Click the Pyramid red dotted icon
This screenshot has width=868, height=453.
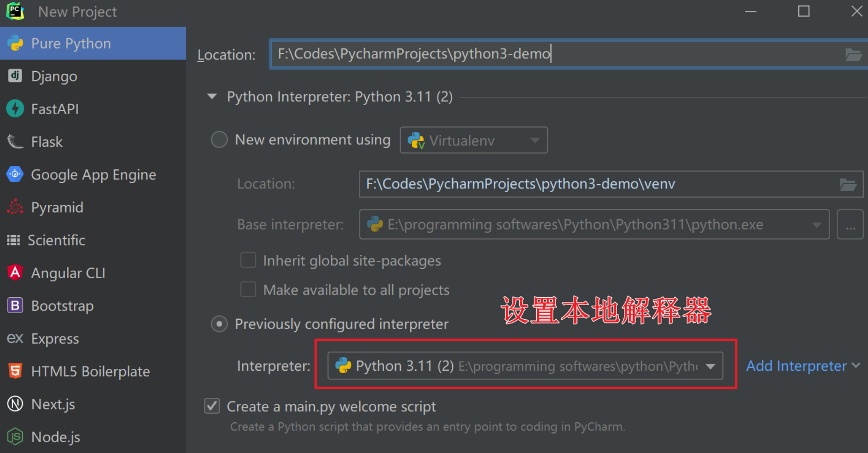point(15,207)
